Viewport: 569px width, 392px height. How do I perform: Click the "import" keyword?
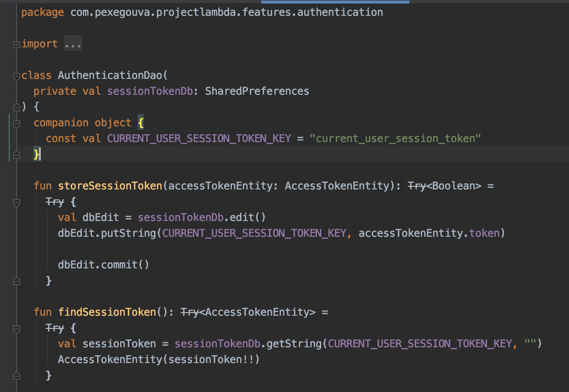[39, 44]
